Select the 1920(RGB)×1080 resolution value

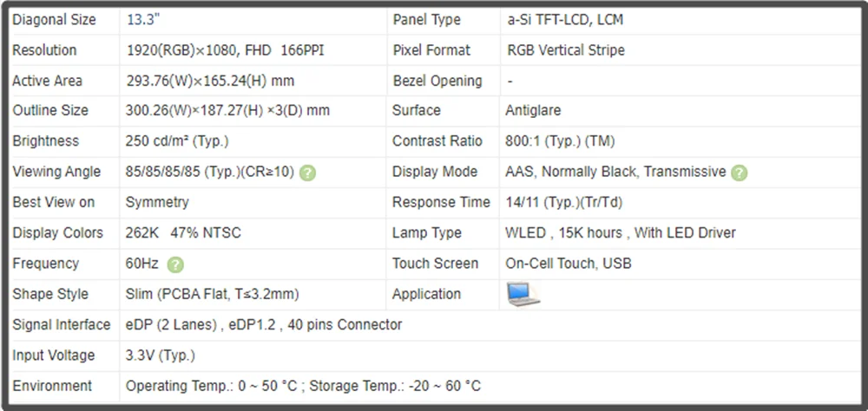click(225, 50)
